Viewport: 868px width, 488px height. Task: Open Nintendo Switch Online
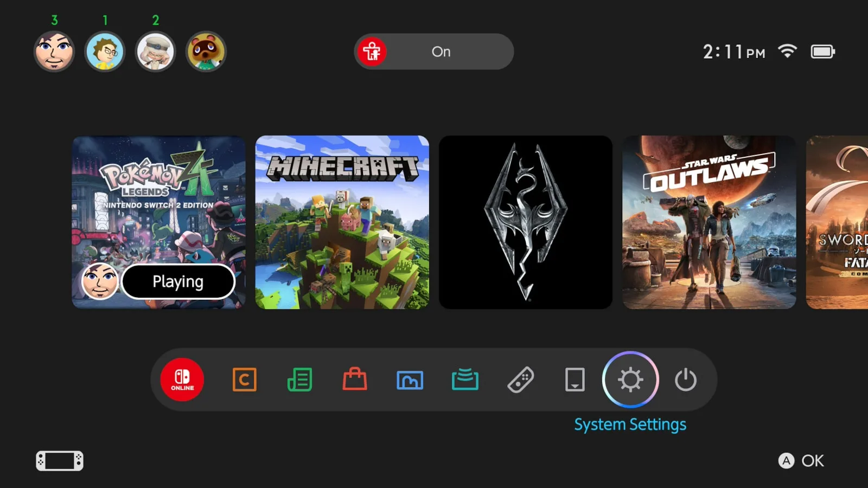182,380
